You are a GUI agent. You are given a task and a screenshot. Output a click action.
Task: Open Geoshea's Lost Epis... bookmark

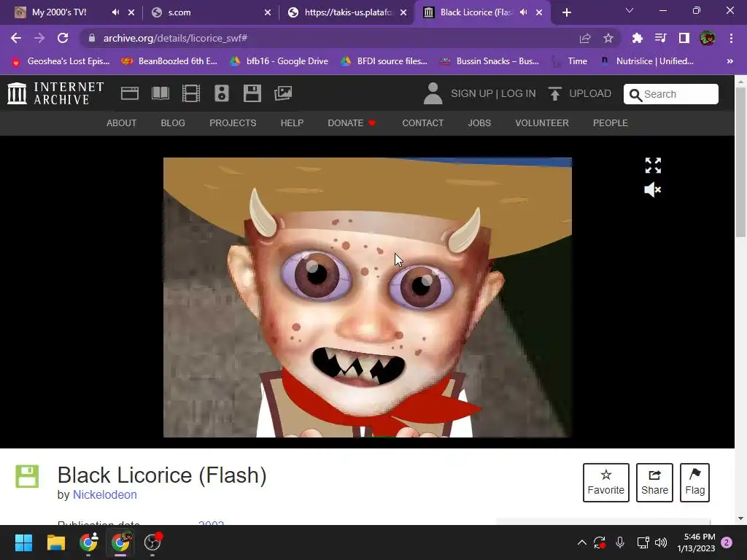(61, 61)
